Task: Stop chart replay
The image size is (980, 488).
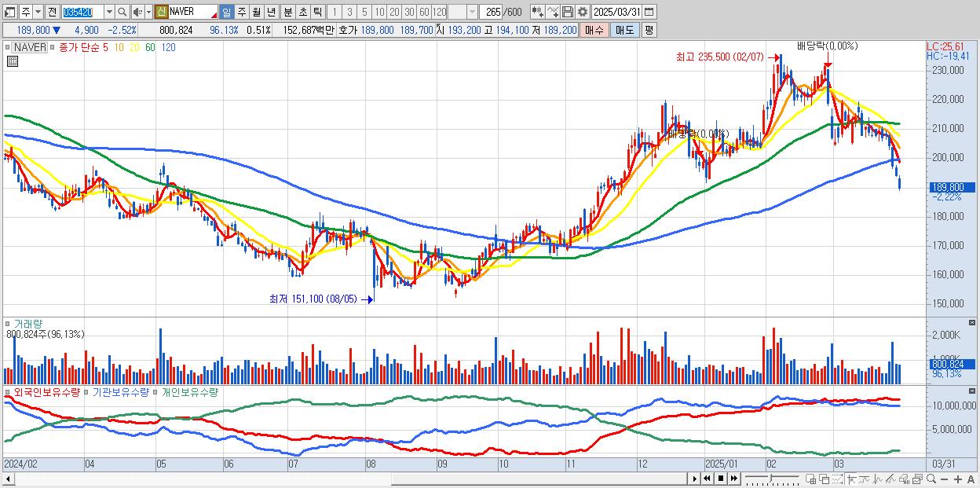Action: tap(721, 479)
